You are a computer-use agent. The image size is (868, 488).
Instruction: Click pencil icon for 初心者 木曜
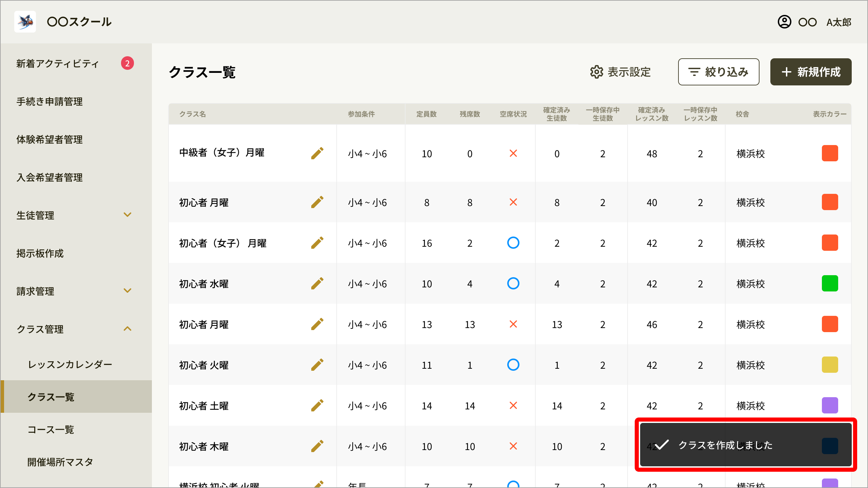(x=317, y=446)
